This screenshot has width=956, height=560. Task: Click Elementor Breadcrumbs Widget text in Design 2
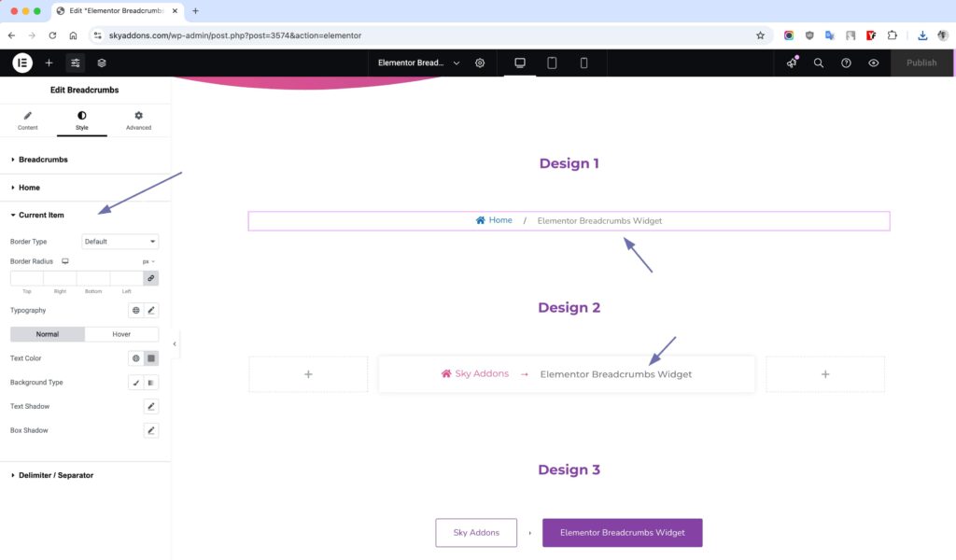coord(616,374)
